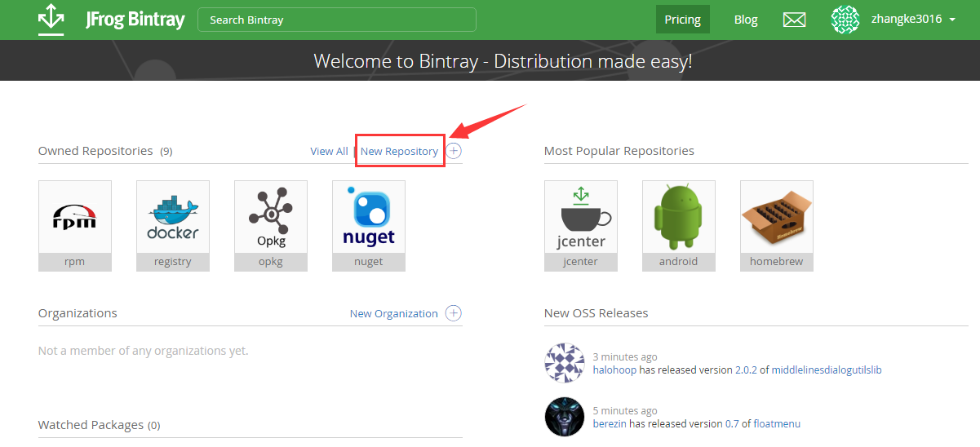This screenshot has width=980, height=447.
Task: Open the middlelinesdialogutilslib package link
Action: (x=827, y=370)
